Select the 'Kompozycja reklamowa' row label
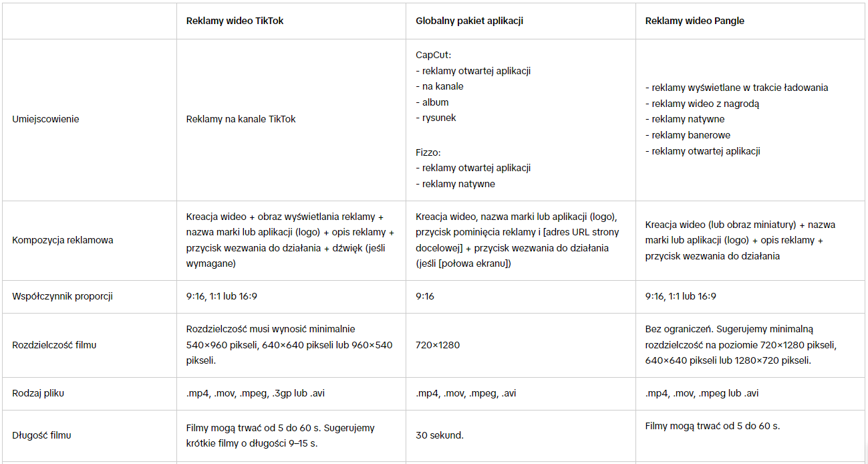 (x=63, y=240)
